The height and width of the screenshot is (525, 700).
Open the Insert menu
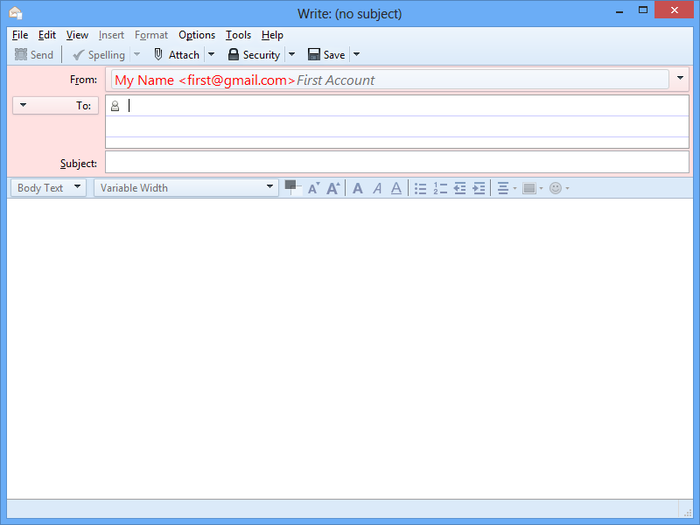111,35
